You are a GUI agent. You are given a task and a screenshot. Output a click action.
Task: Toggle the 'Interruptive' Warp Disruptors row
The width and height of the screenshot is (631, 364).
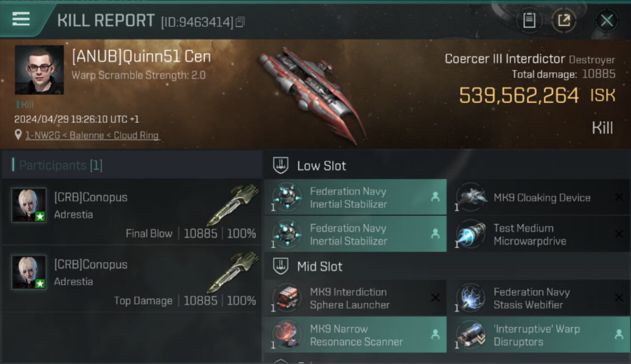pyautogui.click(x=539, y=335)
